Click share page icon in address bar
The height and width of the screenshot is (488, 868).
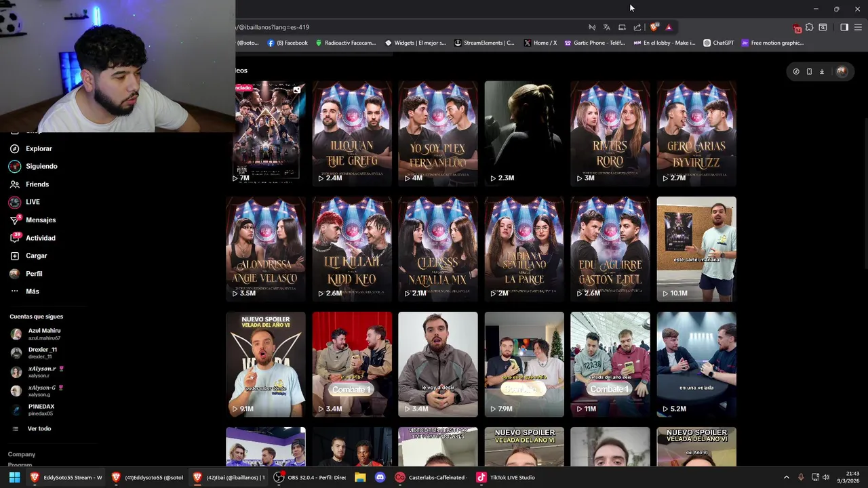[637, 27]
